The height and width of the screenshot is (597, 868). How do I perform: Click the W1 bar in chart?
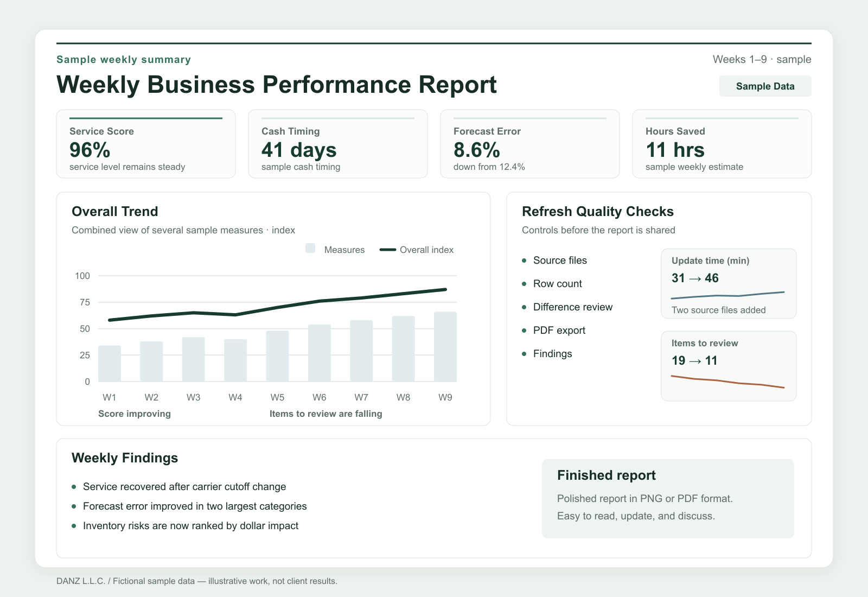pyautogui.click(x=110, y=364)
